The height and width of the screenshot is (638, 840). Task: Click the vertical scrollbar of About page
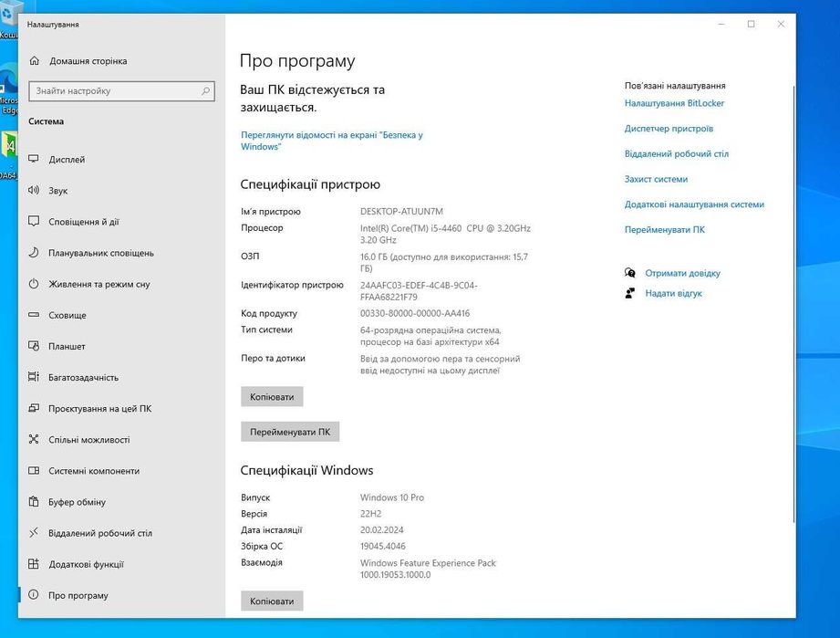793,303
